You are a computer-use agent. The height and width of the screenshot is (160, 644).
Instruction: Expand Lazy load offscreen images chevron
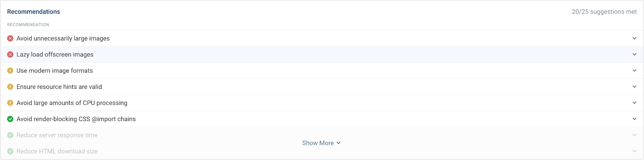(634, 55)
